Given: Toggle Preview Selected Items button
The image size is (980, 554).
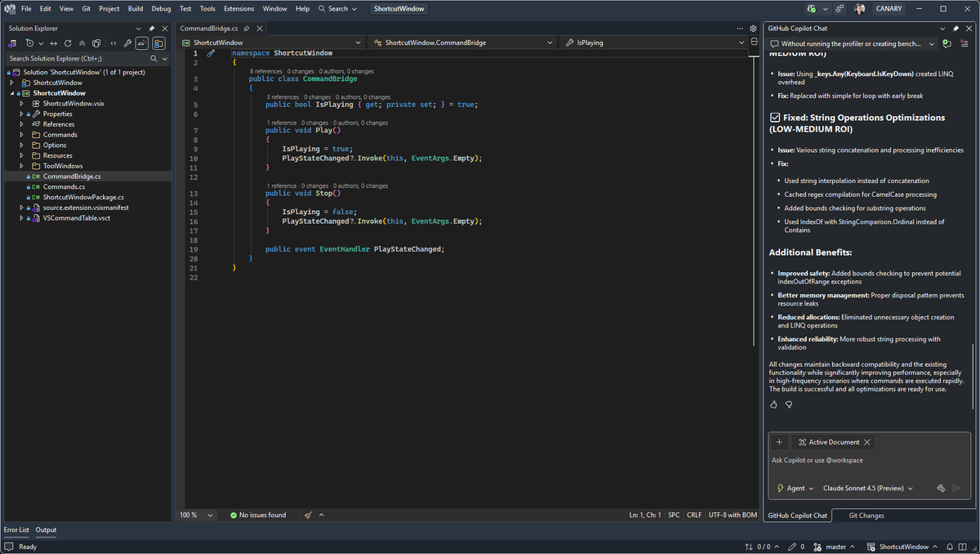Looking at the screenshot, I should pyautogui.click(x=142, y=43).
